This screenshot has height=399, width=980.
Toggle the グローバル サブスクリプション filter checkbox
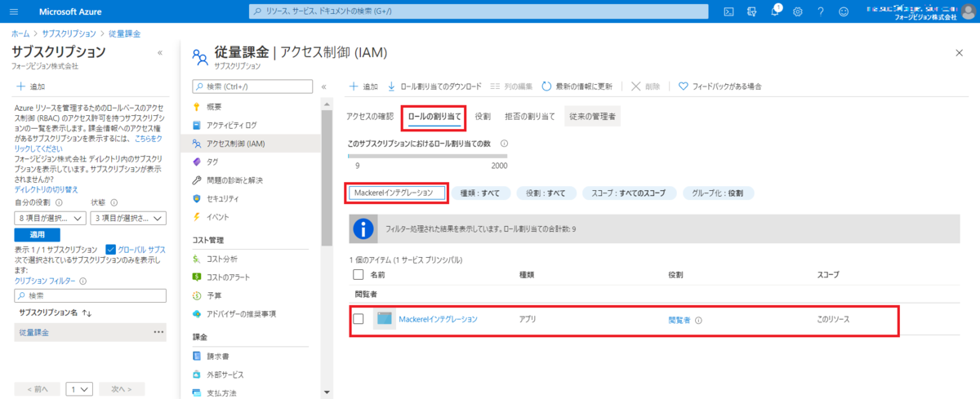112,249
